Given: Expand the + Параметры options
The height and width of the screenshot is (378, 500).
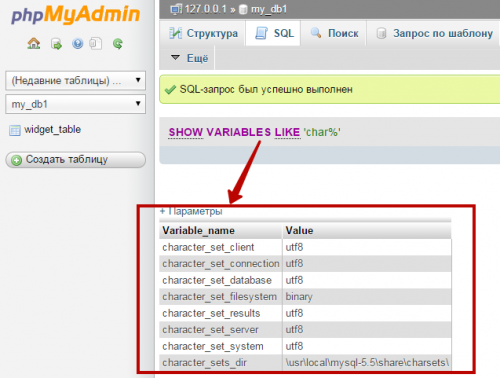Looking at the screenshot, I should click(x=191, y=211).
